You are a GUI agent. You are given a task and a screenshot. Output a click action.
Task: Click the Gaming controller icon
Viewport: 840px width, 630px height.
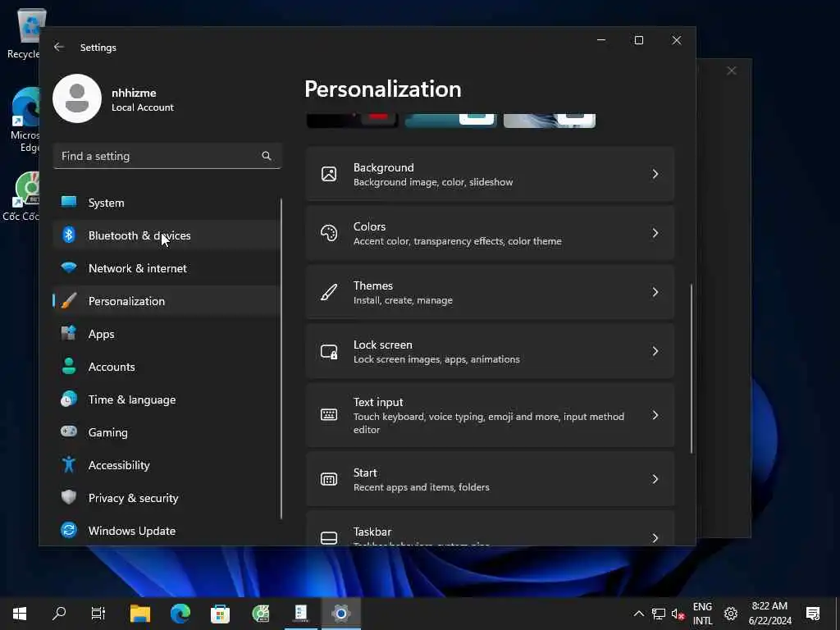(69, 431)
